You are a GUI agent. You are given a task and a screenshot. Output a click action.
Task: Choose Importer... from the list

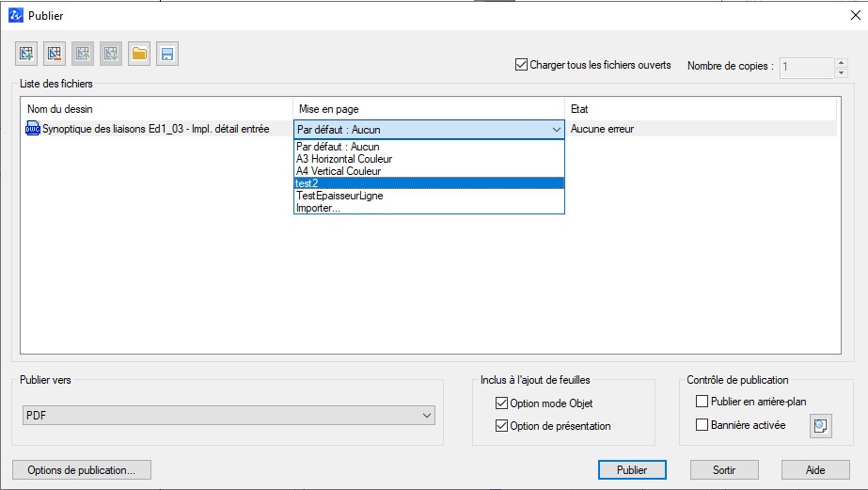429,208
